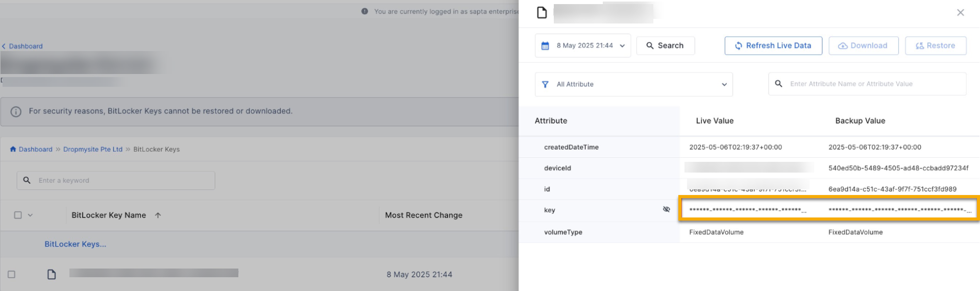980x291 pixels.
Task: Click the file icon in the BitLocker row
Action: tap(52, 274)
